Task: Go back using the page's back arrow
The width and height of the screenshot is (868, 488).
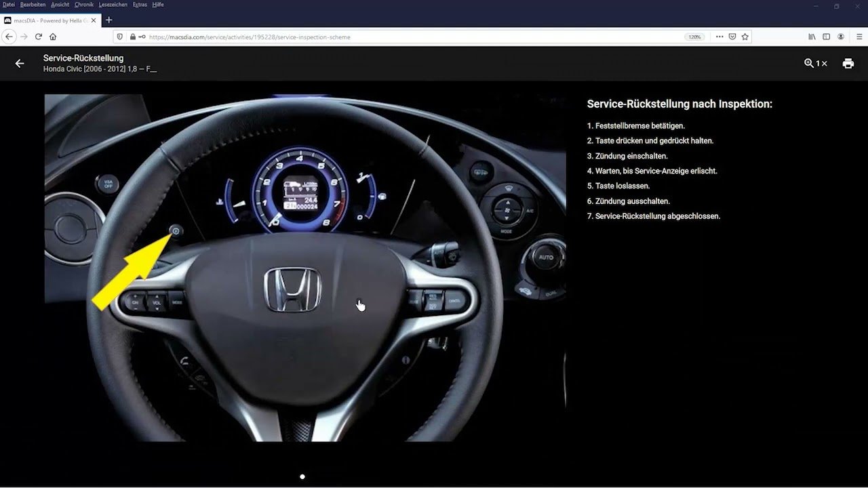Action: tap(20, 63)
